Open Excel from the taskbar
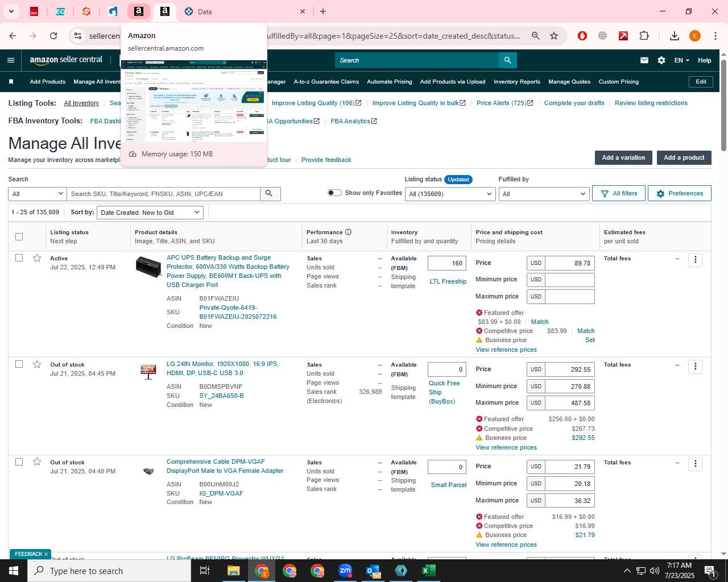Viewport: 728px width, 582px height. point(428,571)
